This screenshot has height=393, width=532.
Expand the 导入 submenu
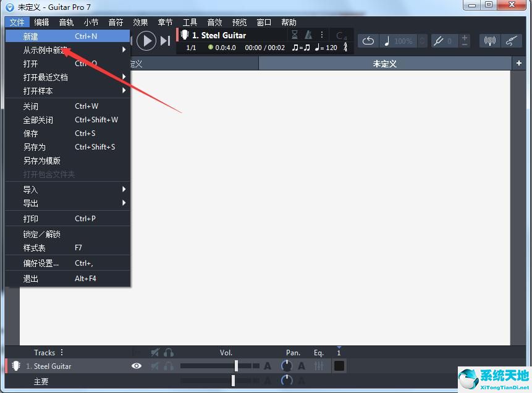[x=68, y=189]
